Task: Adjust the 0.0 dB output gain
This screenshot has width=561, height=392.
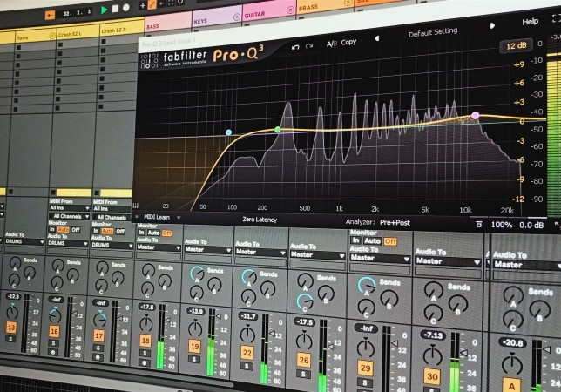Action: click(531, 226)
